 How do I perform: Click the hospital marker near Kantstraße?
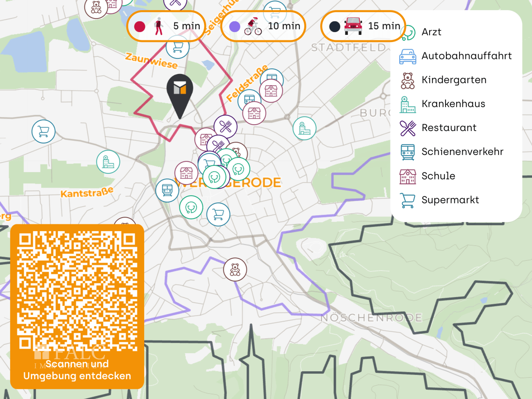click(x=108, y=162)
